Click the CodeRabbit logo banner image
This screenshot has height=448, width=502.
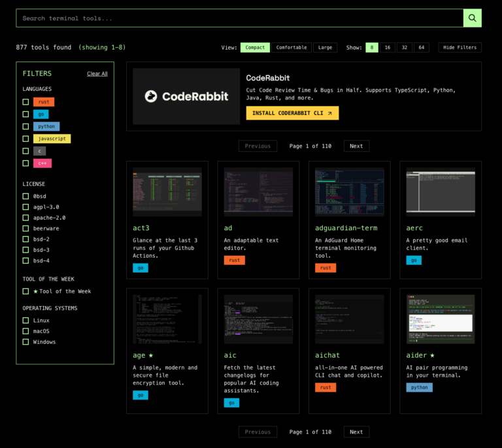tap(186, 96)
